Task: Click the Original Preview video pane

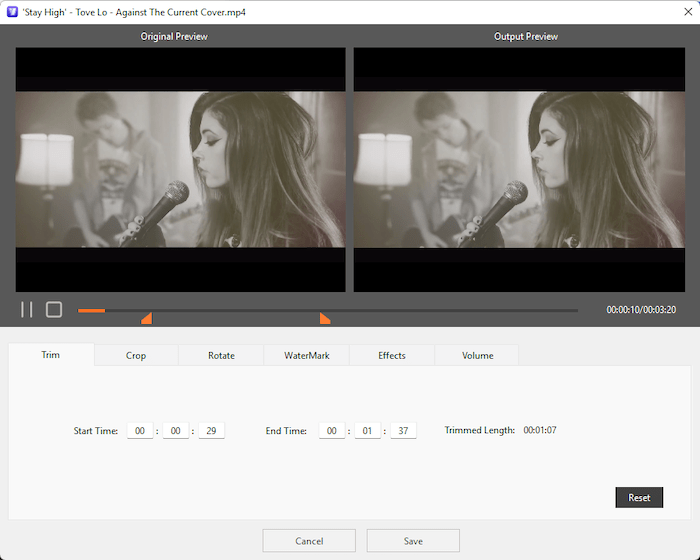Action: [x=180, y=170]
